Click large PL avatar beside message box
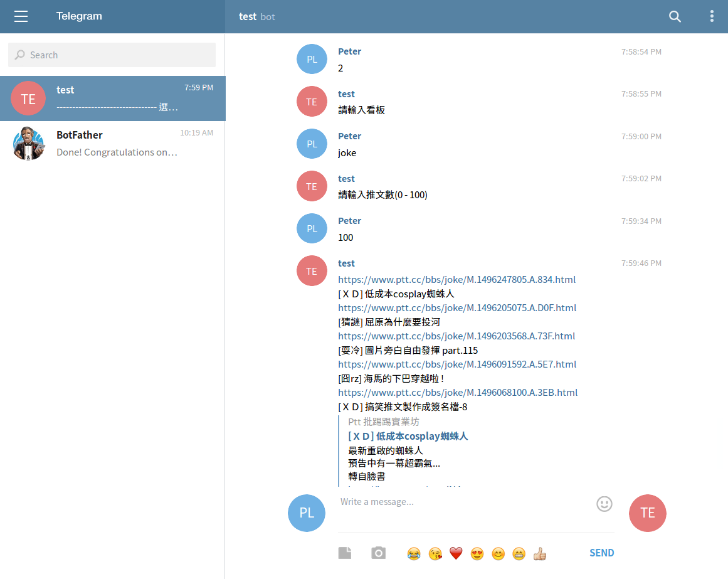 307,513
